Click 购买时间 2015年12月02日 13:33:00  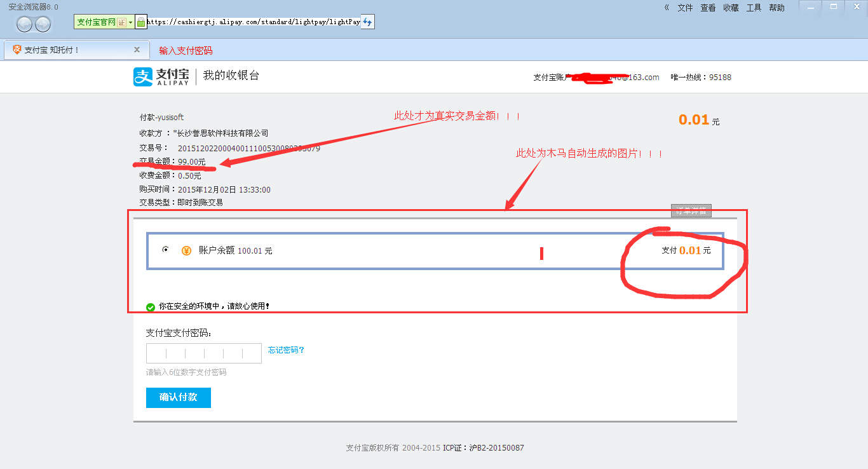coord(205,189)
